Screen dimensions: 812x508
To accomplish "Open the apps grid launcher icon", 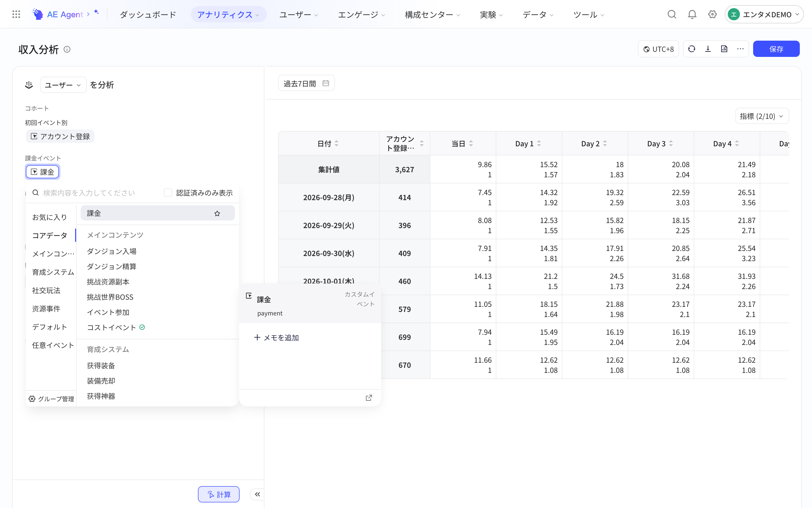I will click(x=16, y=14).
